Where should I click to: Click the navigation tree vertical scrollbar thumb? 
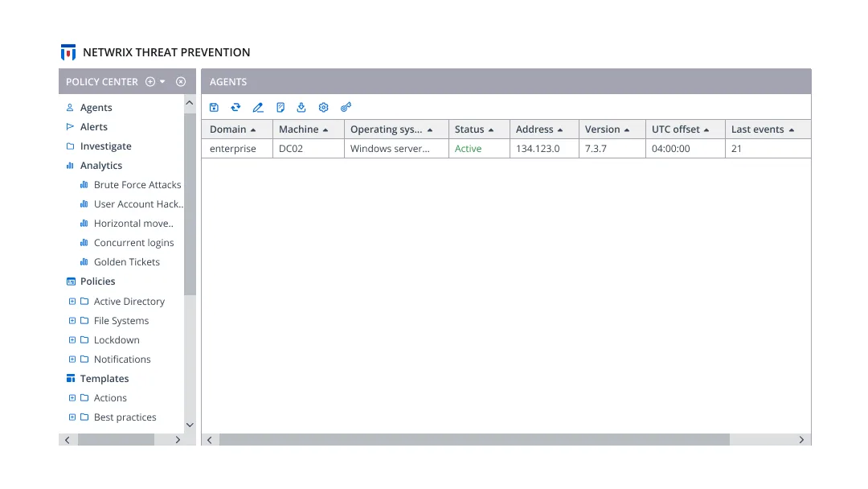tap(190, 204)
